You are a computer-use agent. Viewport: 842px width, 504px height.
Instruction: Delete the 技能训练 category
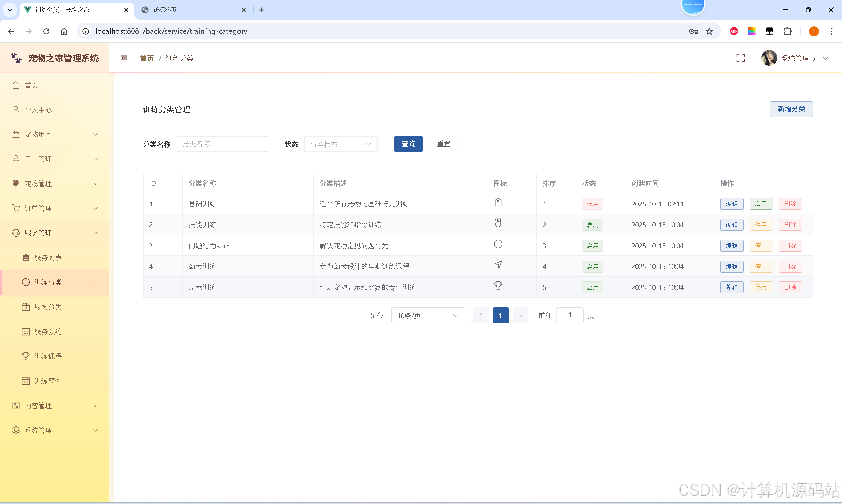point(790,225)
